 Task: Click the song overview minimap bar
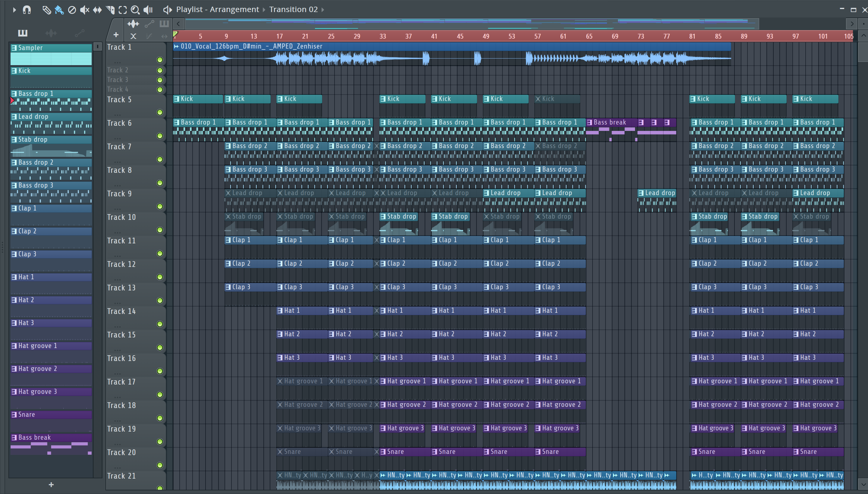(472, 24)
